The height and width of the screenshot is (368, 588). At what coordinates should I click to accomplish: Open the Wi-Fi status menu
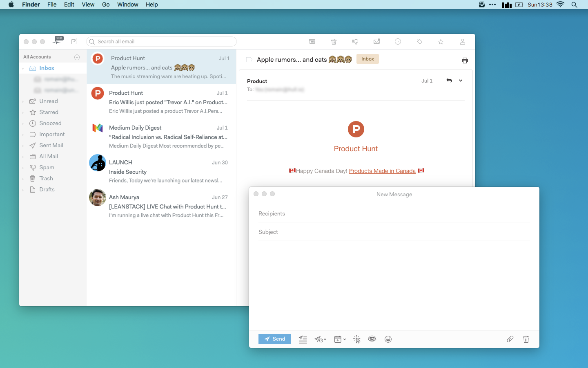(x=560, y=4)
